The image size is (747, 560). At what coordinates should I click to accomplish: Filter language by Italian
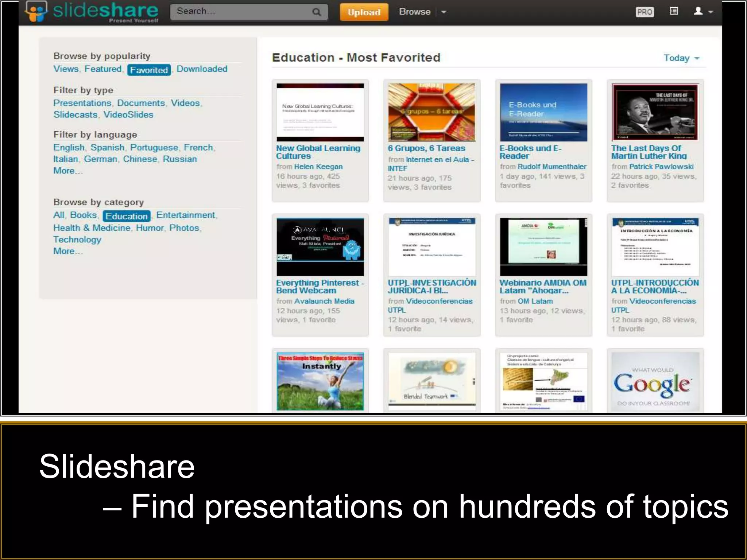[66, 159]
